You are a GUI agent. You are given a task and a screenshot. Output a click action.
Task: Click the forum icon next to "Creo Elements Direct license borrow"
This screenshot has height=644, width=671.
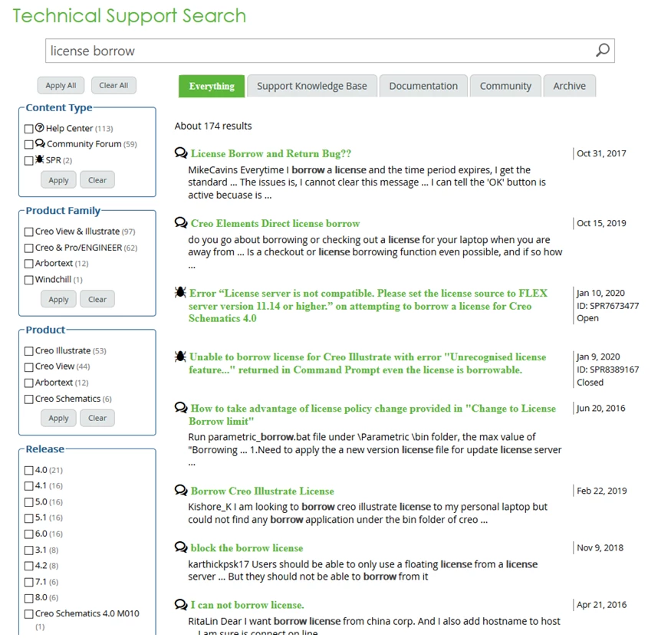point(179,222)
